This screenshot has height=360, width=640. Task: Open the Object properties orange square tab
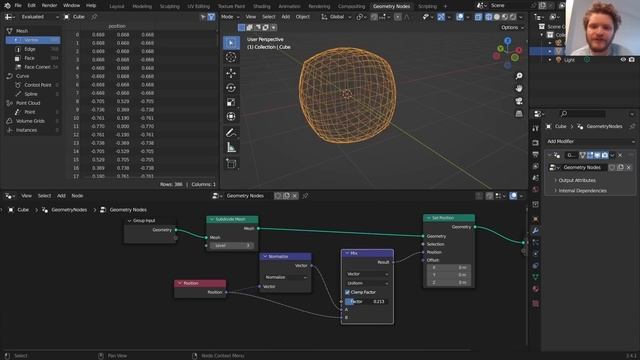pos(536,220)
